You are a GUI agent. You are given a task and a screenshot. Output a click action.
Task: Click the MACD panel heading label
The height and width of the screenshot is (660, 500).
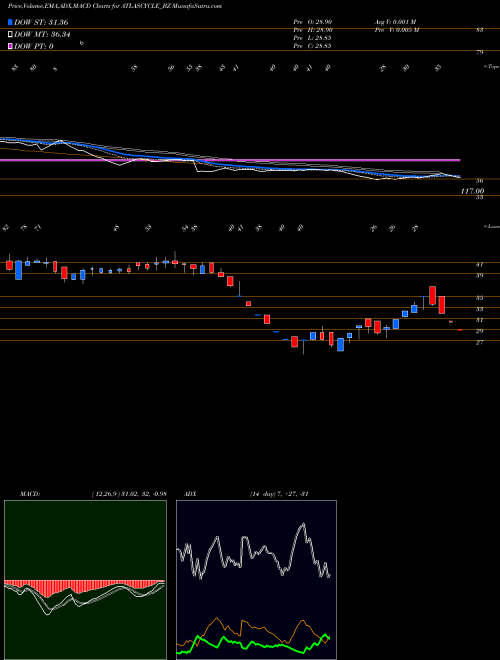pos(29,494)
